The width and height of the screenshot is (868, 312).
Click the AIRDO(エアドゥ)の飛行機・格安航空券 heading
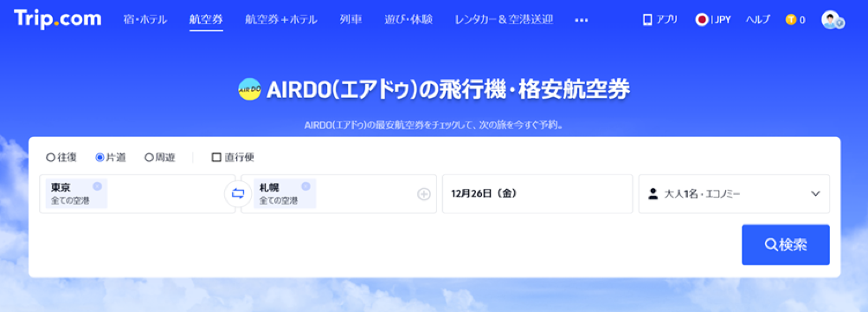[447, 89]
